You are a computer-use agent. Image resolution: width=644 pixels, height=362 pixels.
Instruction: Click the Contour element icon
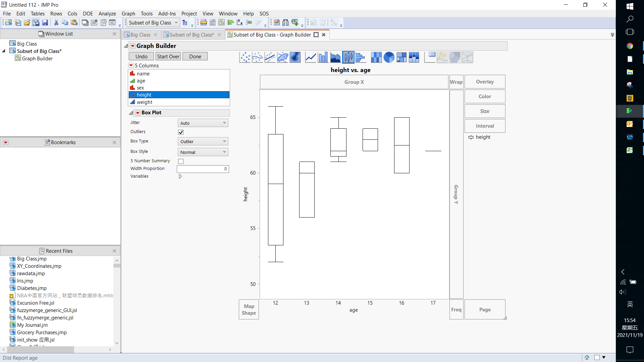click(295, 57)
